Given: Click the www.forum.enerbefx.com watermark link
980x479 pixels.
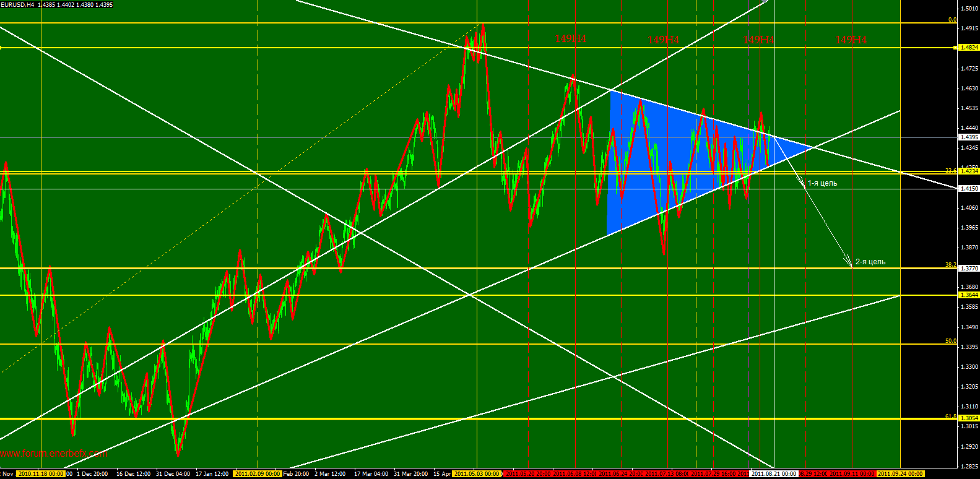Looking at the screenshot, I should pyautogui.click(x=54, y=454).
